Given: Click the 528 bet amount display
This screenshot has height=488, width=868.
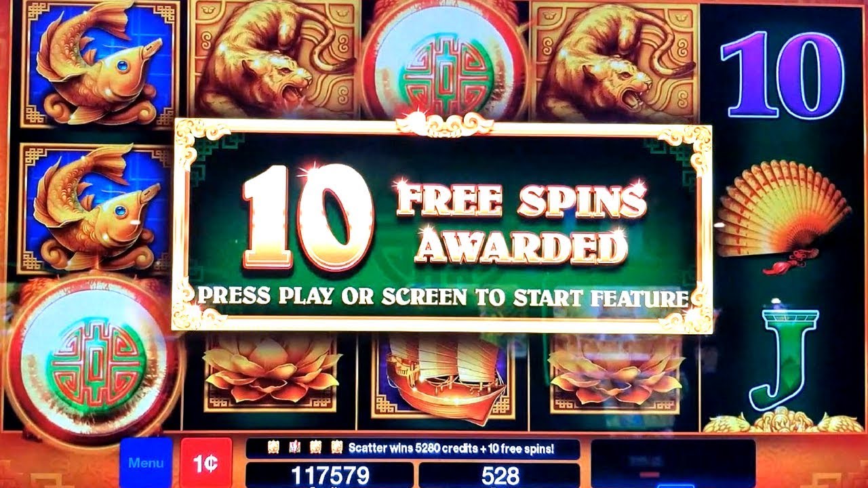Looking at the screenshot, I should point(500,475).
